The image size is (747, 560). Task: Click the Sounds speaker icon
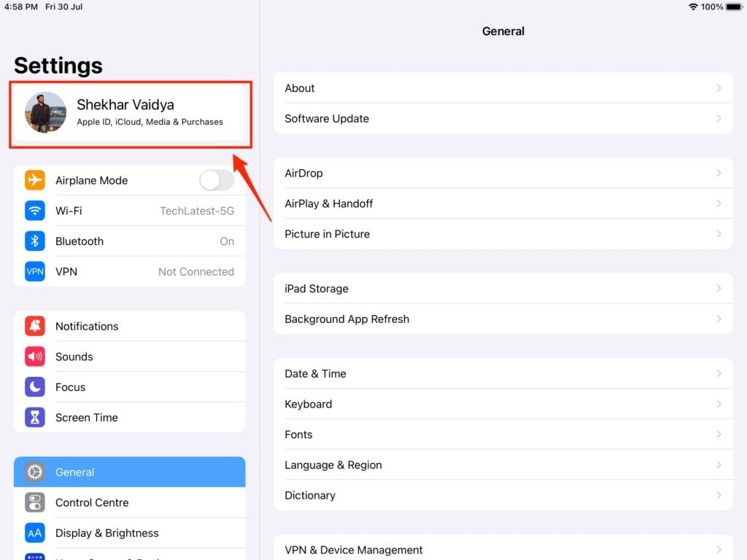(35, 357)
